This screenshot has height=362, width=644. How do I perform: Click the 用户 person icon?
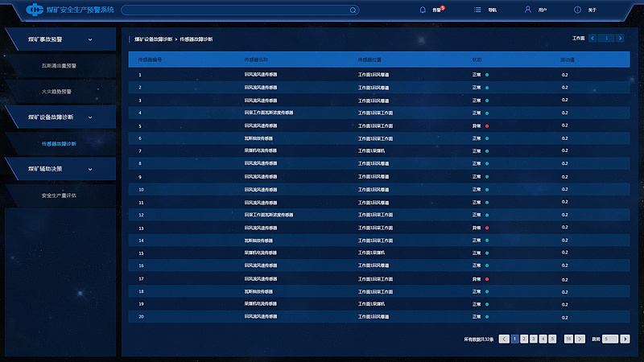tap(528, 10)
